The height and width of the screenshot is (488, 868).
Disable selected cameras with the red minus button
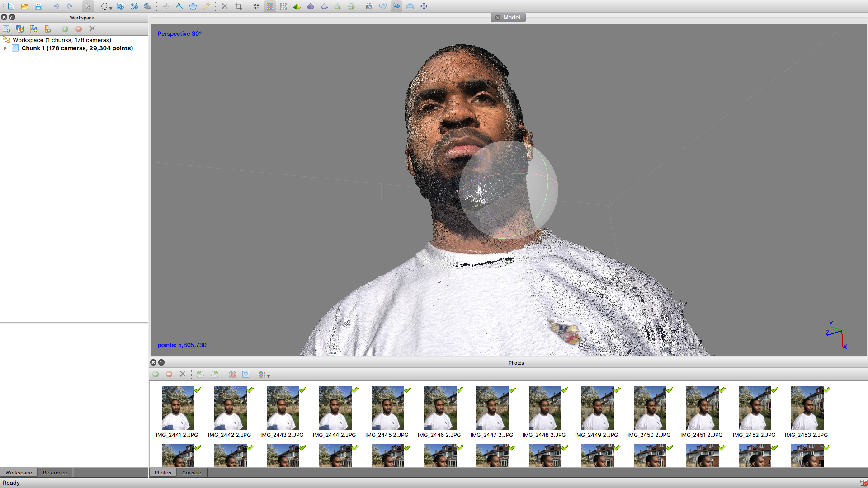[x=79, y=28]
